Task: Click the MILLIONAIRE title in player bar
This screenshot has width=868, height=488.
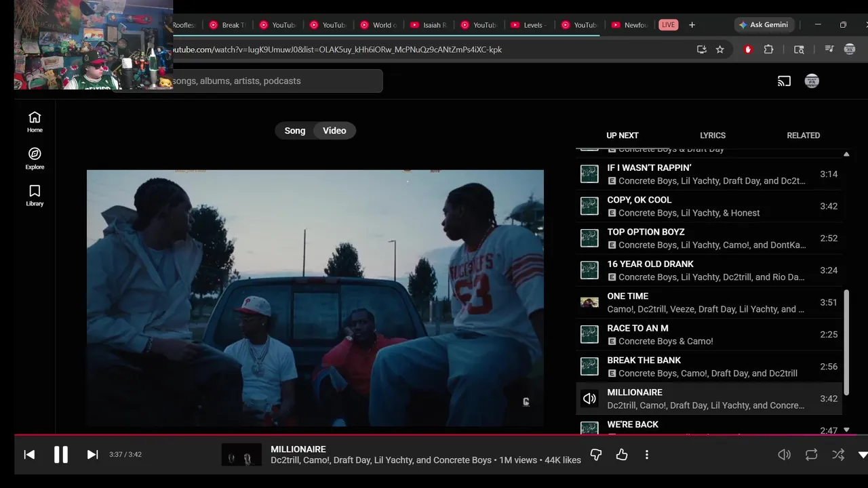Action: click(x=298, y=449)
